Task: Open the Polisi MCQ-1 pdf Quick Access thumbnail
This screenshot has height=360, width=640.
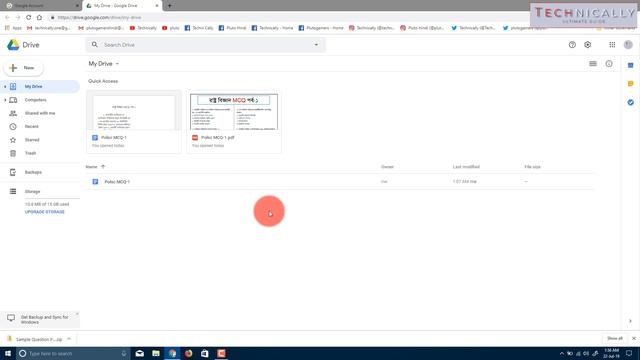Action: pos(234,122)
